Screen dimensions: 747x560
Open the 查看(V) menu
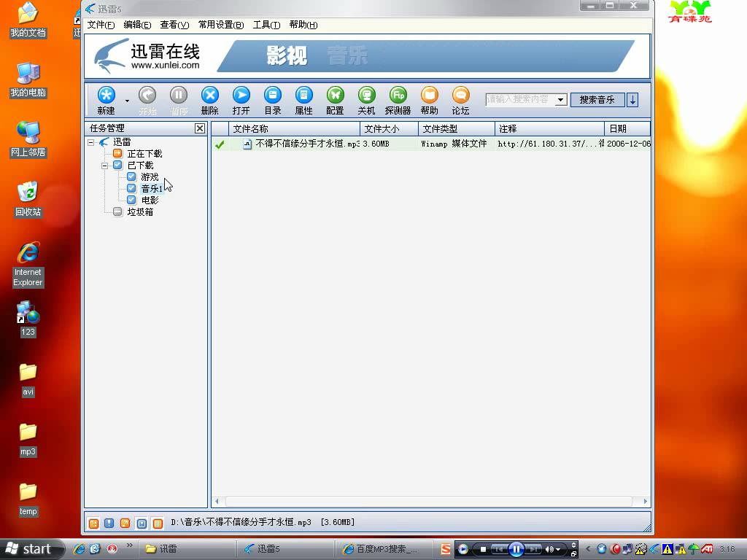point(174,25)
